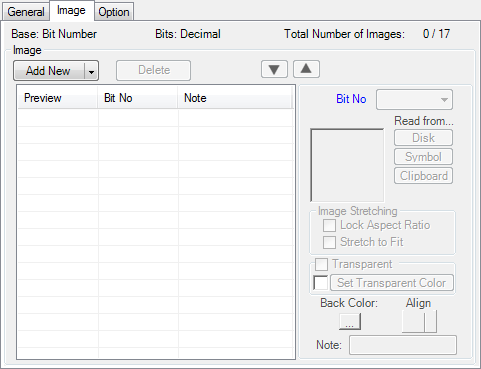481x369 pixels.
Task: Click the 'Bits: Decimal' text
Action: (x=188, y=34)
